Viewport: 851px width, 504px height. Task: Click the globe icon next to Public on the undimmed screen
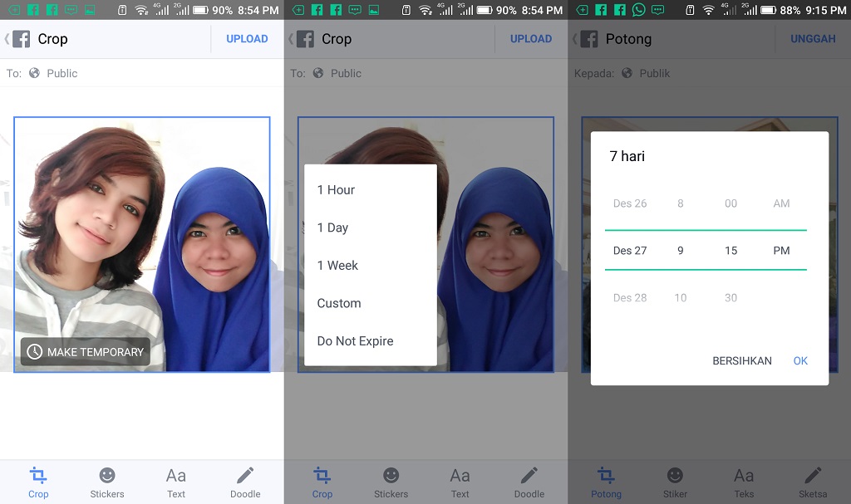(34, 73)
